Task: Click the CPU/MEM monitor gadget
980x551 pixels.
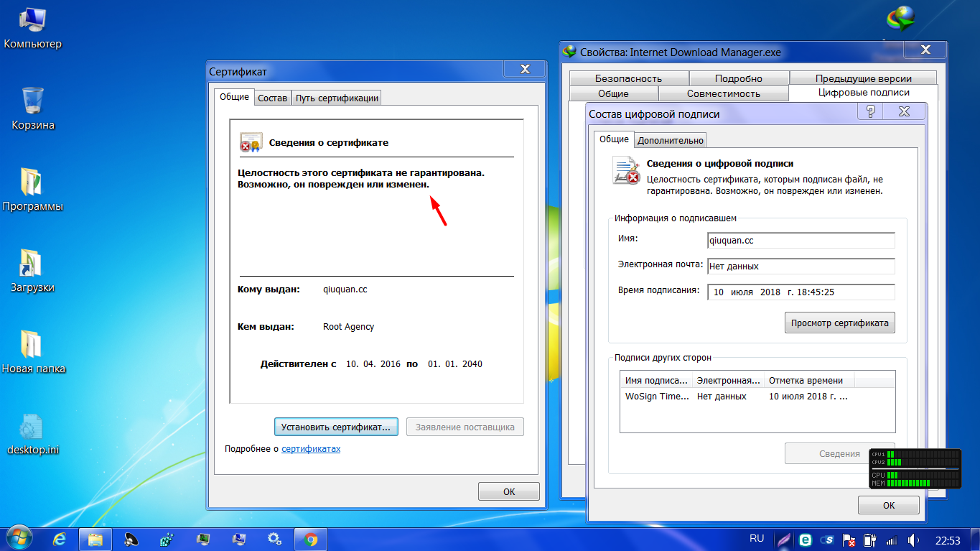Action: click(915, 468)
